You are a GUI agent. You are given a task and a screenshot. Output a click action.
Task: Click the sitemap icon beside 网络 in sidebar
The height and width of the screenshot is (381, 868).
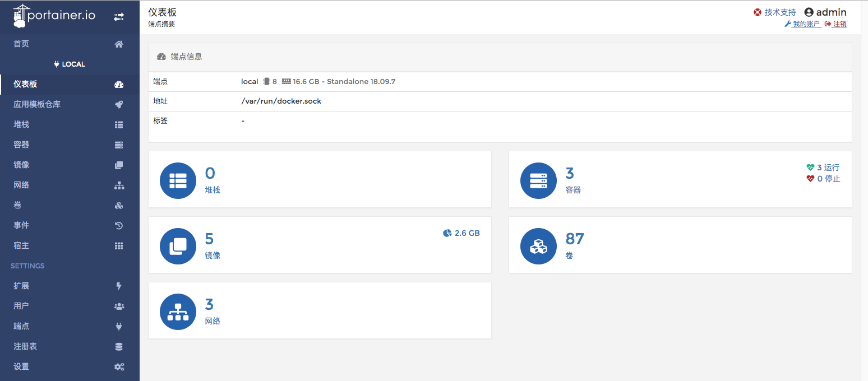118,185
